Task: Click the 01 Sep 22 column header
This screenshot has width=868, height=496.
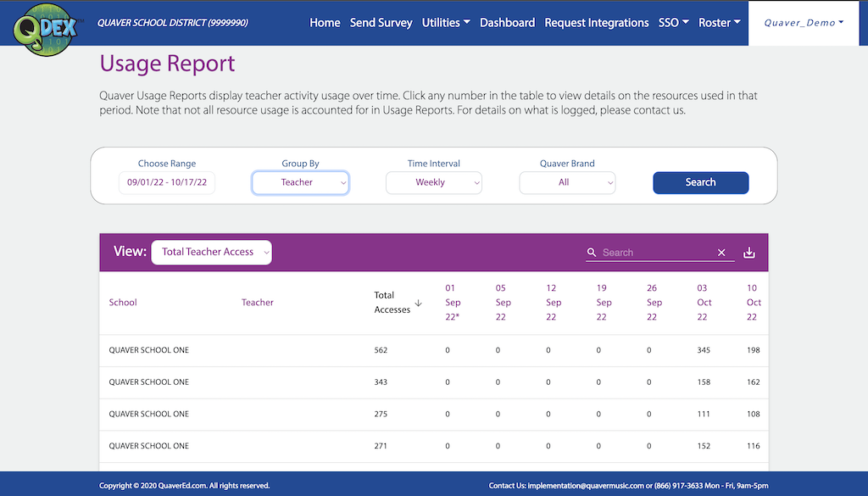Action: tap(453, 302)
